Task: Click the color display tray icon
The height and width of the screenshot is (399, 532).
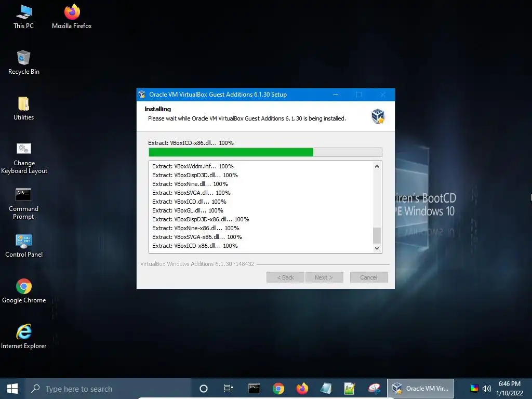Action: pyautogui.click(x=474, y=389)
